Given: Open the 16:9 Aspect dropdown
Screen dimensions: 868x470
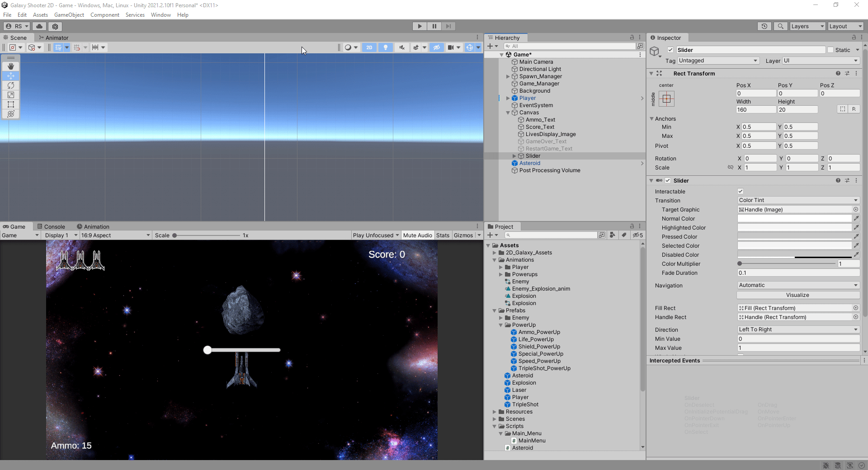Looking at the screenshot, I should pos(115,235).
